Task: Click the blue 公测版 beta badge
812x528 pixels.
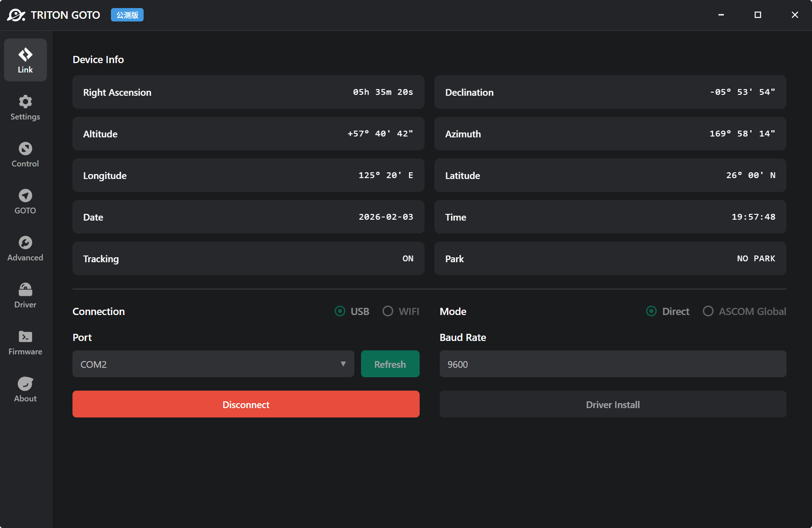Action: click(x=127, y=15)
